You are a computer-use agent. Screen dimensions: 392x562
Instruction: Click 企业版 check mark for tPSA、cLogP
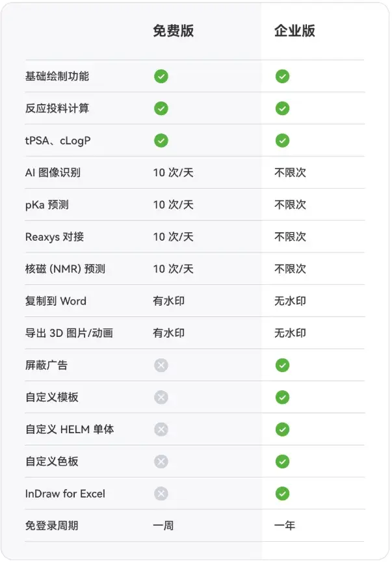pos(282,140)
